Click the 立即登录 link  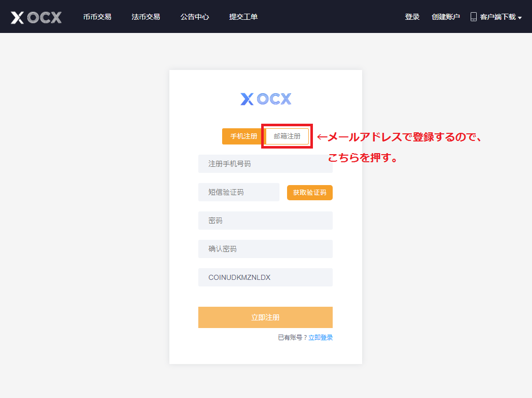(321, 338)
